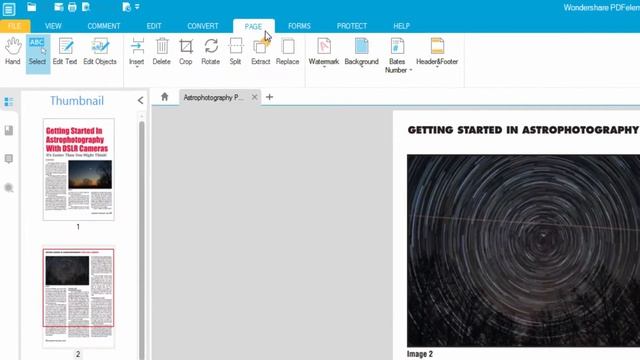This screenshot has height=360, width=640.
Task: Select the PAGE ribbon tab
Action: pos(253,26)
